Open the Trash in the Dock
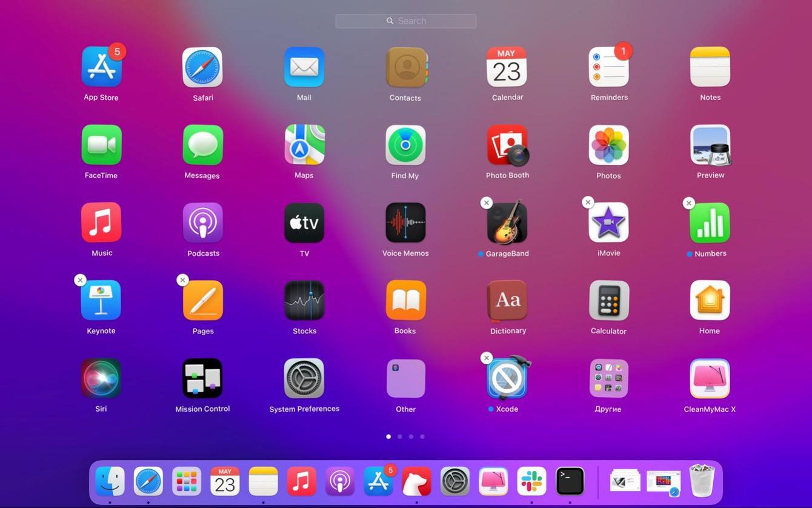 coord(702,481)
